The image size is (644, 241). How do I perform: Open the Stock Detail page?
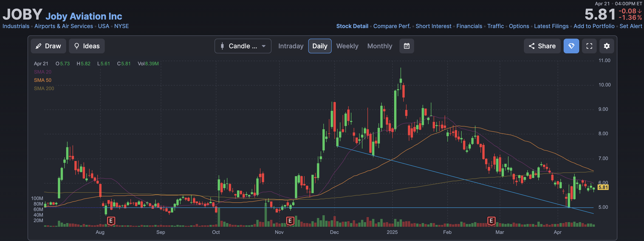[x=352, y=26]
